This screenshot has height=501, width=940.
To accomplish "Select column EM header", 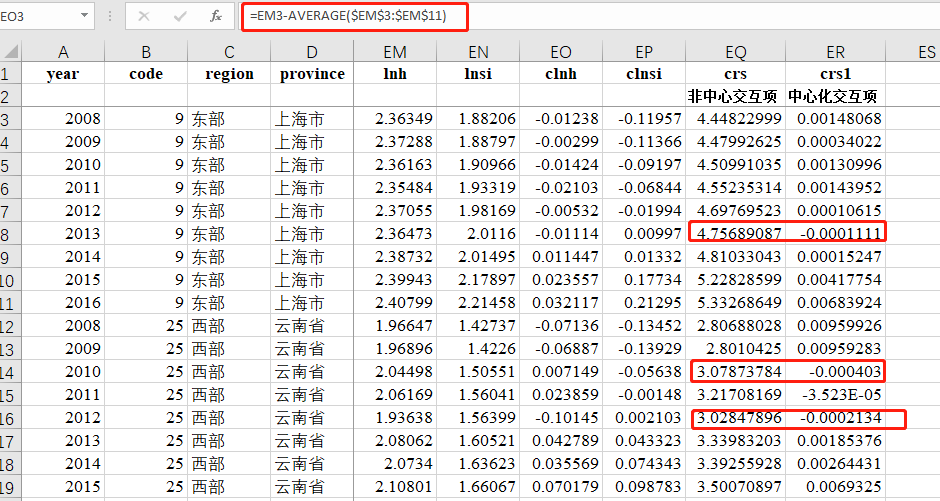I will click(x=395, y=52).
